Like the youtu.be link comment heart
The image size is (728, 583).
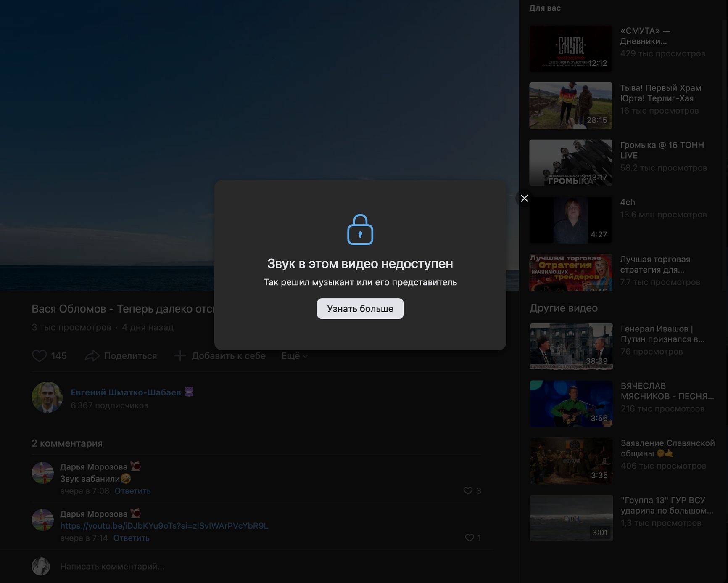coord(470,538)
